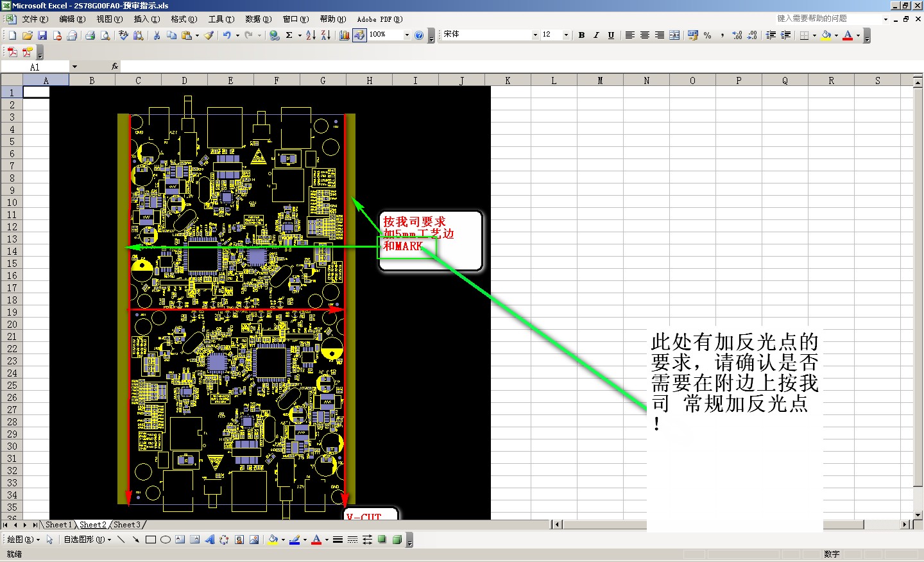Screen dimensions: 924x562
Task: Toggle Select Objects pointer
Action: tap(49, 540)
